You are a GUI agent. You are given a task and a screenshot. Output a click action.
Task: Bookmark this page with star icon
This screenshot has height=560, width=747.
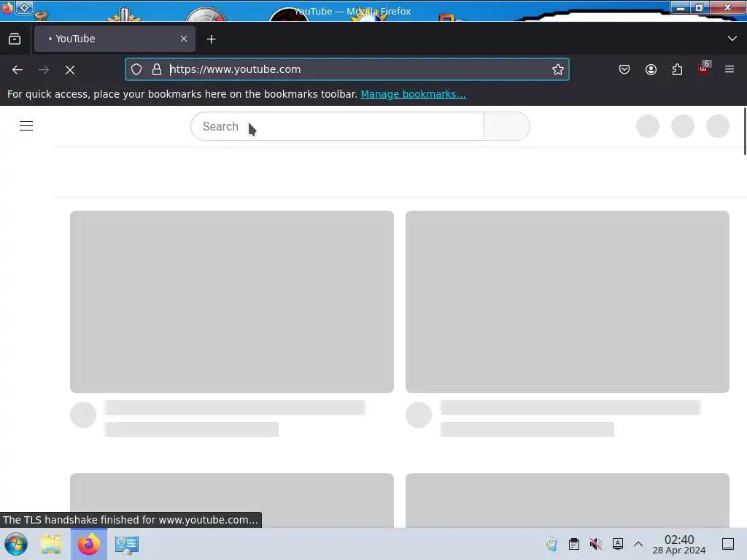558,69
